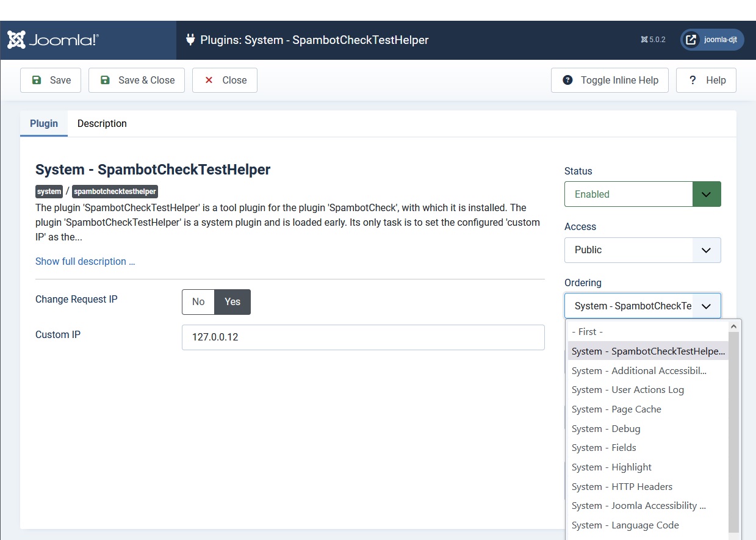Toggle Inline Help for form fields
Screen dimensions: 756x540
609,80
